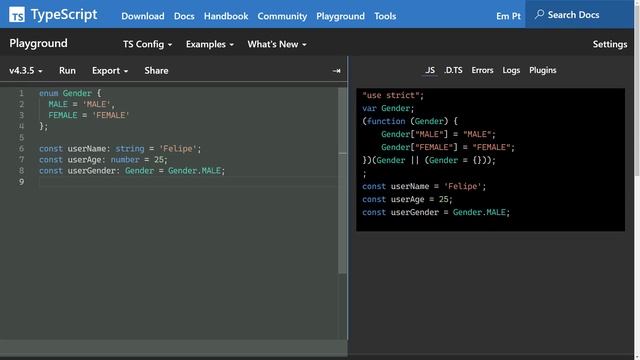
Task: Click the Playground heading title
Action: (x=38, y=43)
